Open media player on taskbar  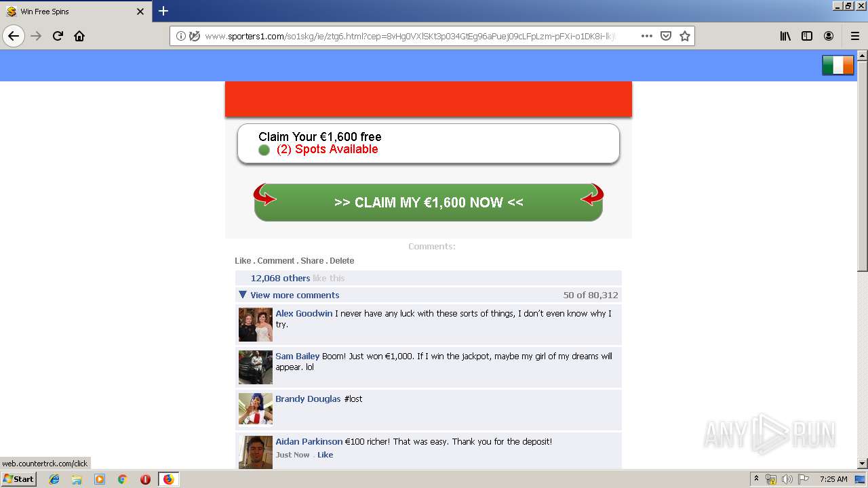[x=100, y=479]
